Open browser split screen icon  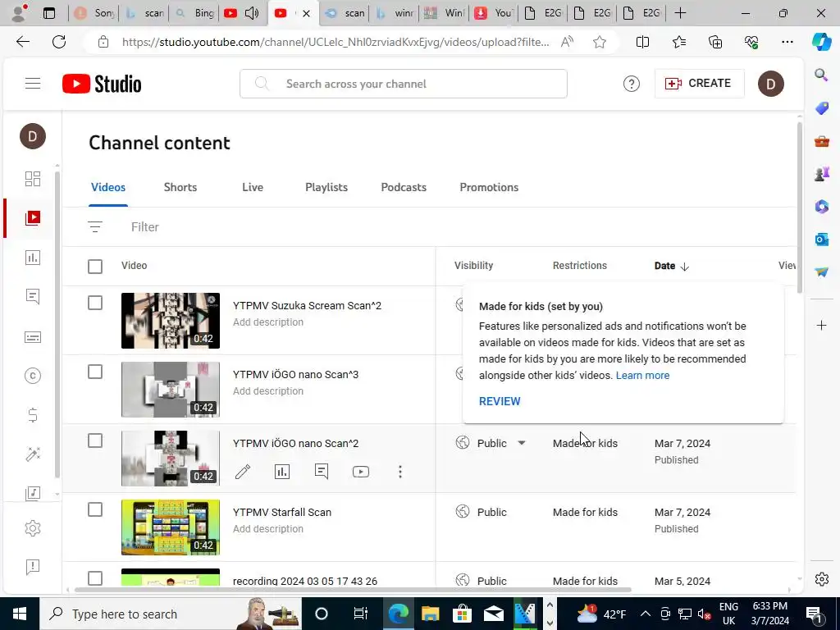pyautogui.click(x=642, y=42)
